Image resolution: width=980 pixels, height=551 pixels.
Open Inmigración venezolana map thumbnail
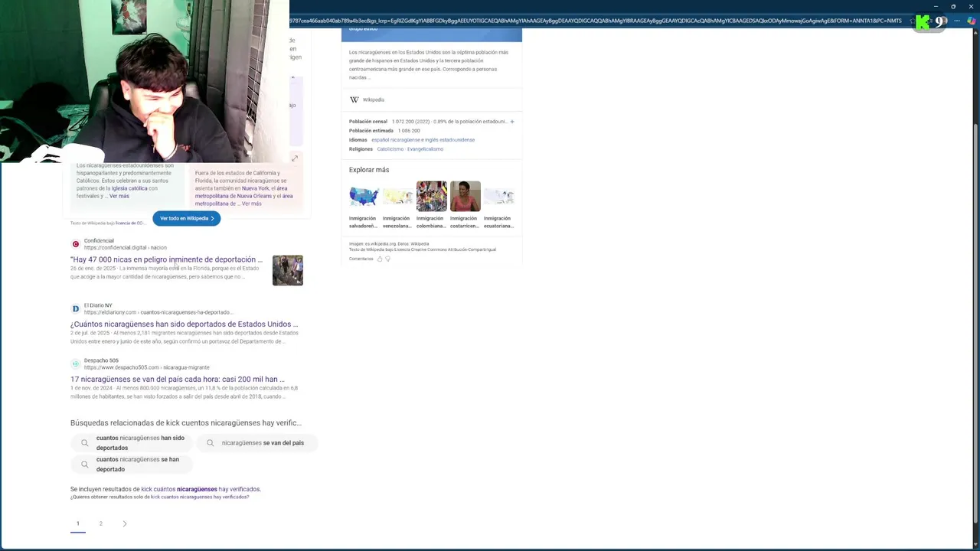point(397,196)
